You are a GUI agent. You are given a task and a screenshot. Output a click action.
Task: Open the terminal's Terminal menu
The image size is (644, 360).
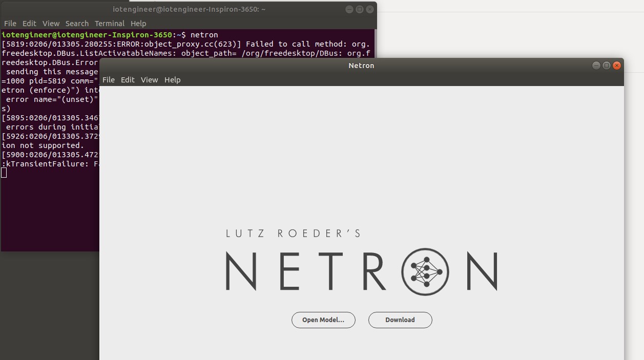[109, 23]
